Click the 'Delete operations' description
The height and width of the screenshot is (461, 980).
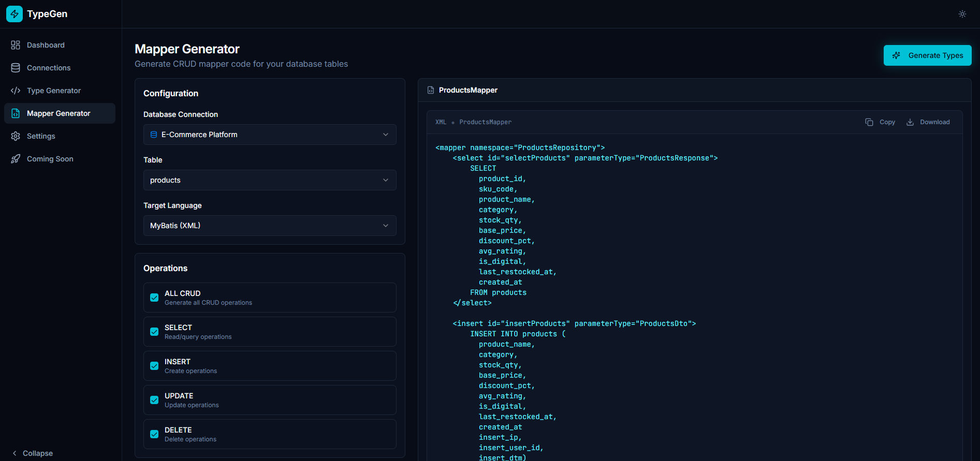(x=191, y=439)
